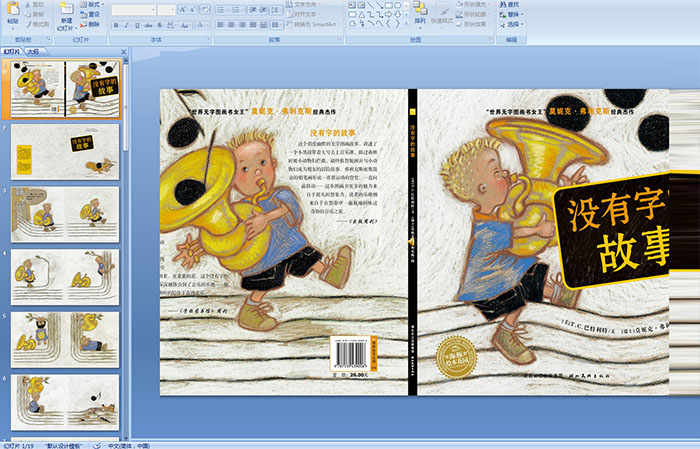Open the Paste options dropdown arrow

click(x=13, y=28)
